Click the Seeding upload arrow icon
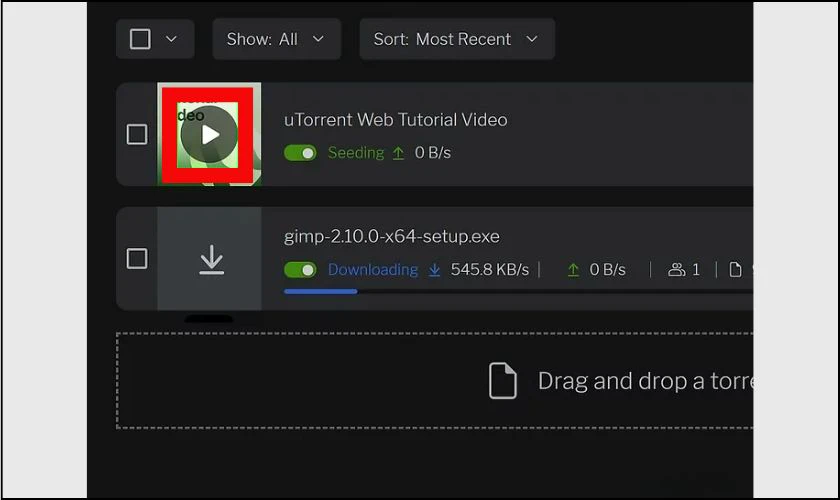This screenshot has height=500, width=840. tap(398, 153)
